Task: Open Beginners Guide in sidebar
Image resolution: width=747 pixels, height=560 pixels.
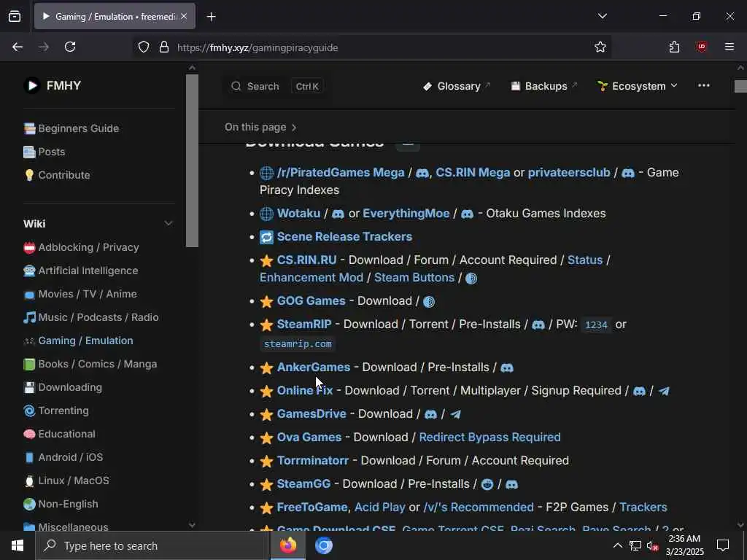Action: 71,128
